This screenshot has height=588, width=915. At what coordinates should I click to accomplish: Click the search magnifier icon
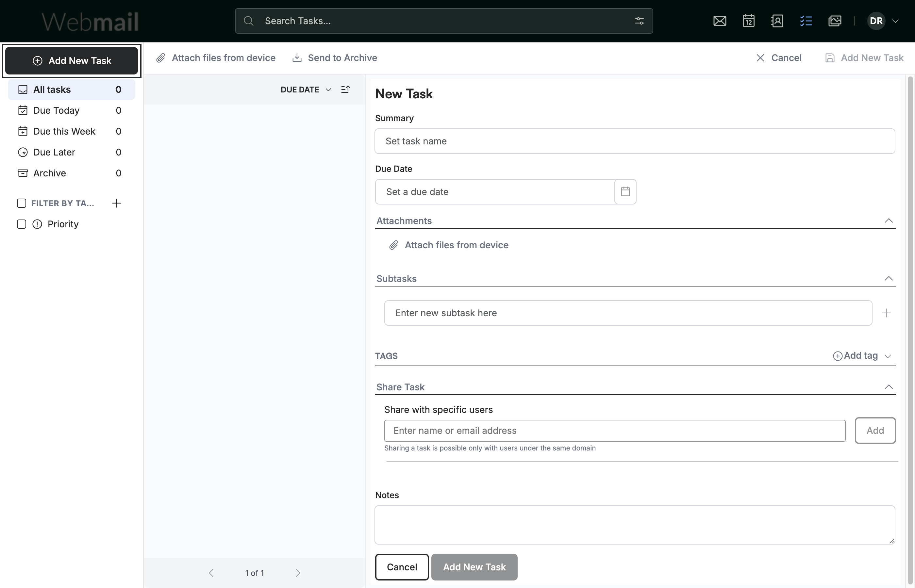coord(249,21)
